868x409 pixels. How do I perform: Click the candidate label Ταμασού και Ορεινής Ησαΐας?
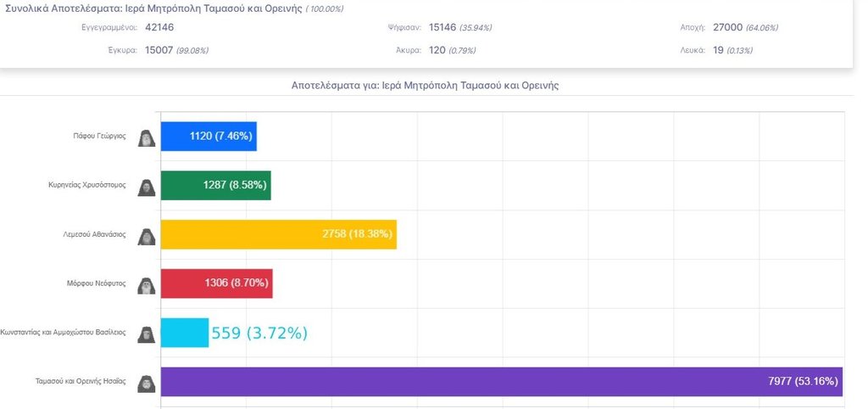pos(81,381)
